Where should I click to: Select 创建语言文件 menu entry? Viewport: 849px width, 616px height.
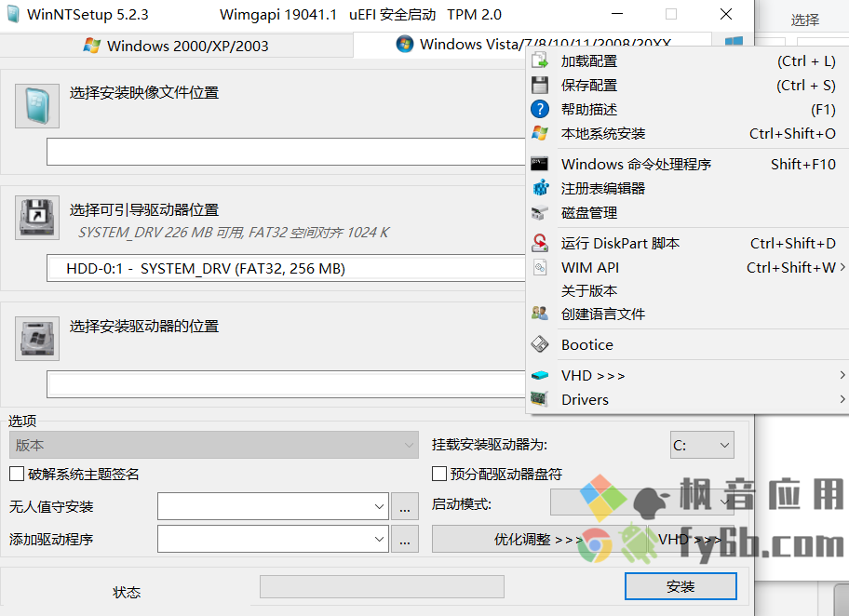coord(687,314)
